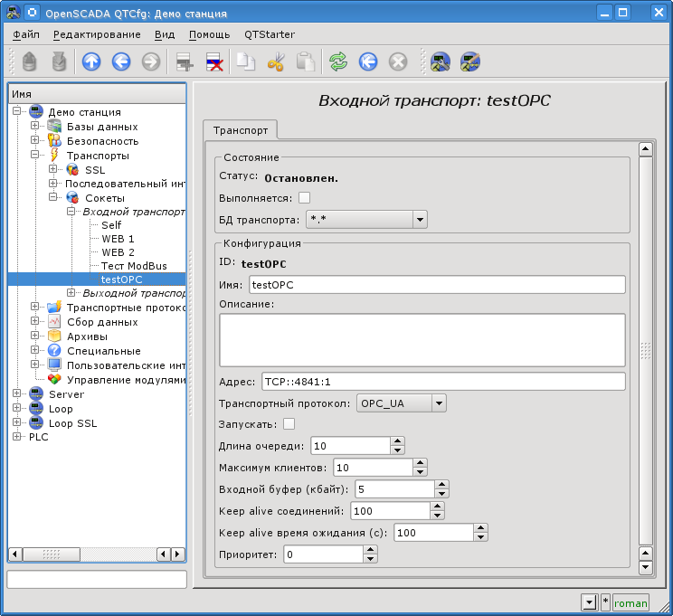673x616 pixels.
Task: Click the Up navigation arrow icon
Action: (x=91, y=62)
